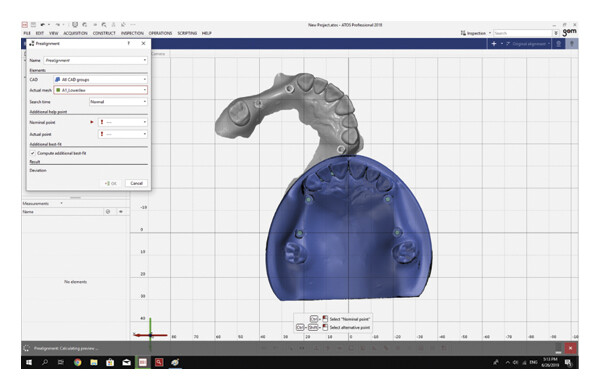Open the OPERATIONS menu
The width and height of the screenshot is (600, 390).
160,33
